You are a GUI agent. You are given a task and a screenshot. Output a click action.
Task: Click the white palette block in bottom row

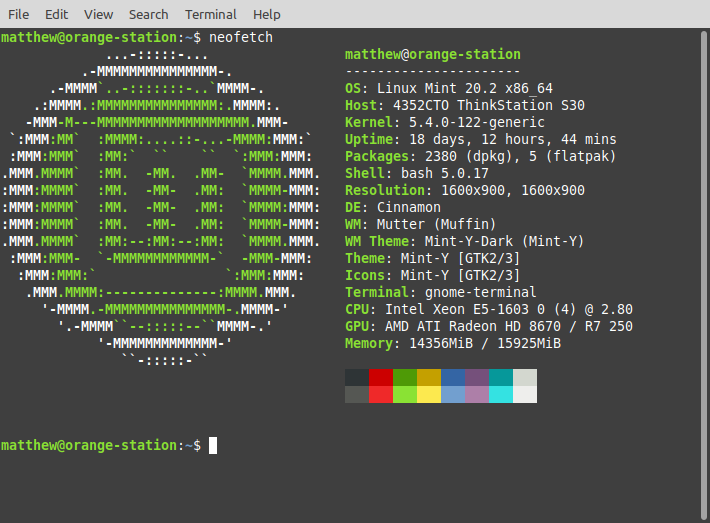525,394
